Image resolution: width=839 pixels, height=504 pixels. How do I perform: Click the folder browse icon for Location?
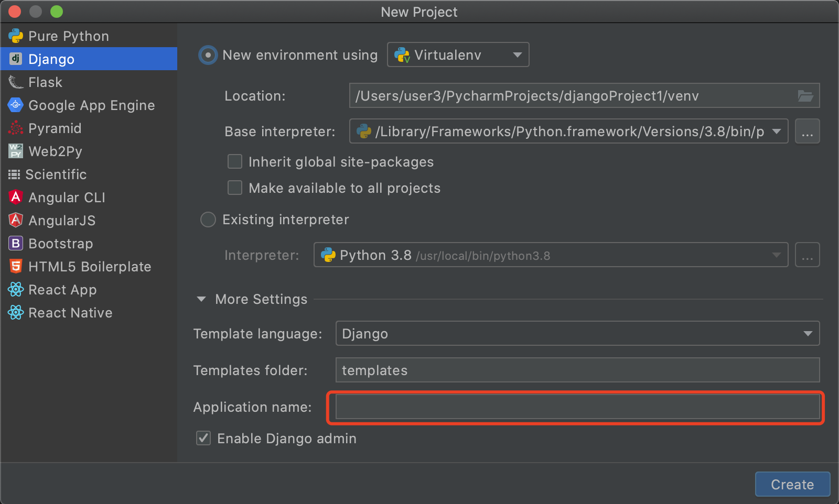(x=805, y=96)
